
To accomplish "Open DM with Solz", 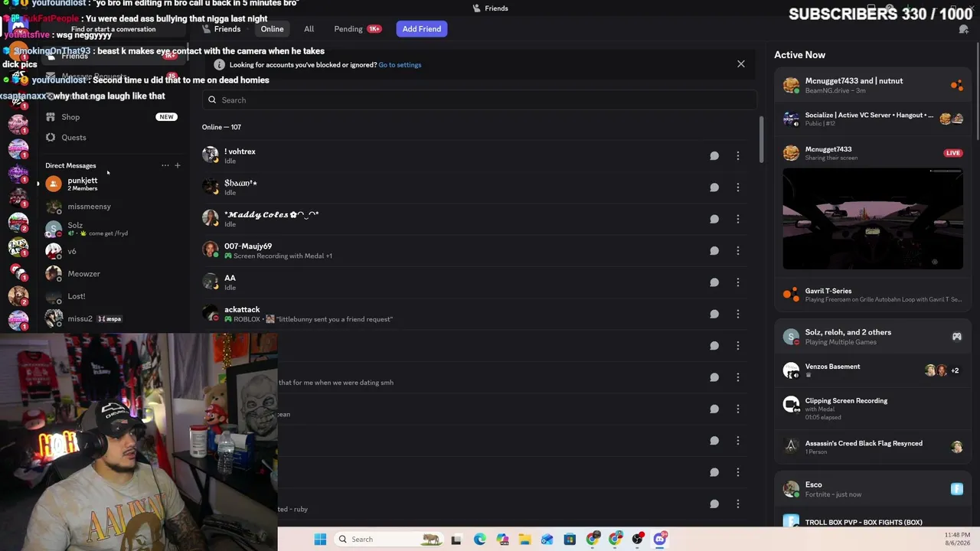I will pyautogui.click(x=111, y=229).
